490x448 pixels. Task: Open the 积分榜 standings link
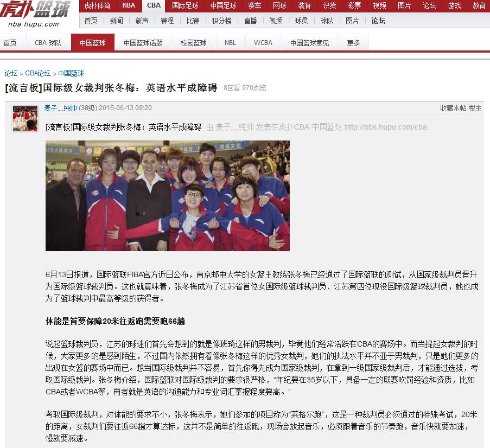click(221, 21)
